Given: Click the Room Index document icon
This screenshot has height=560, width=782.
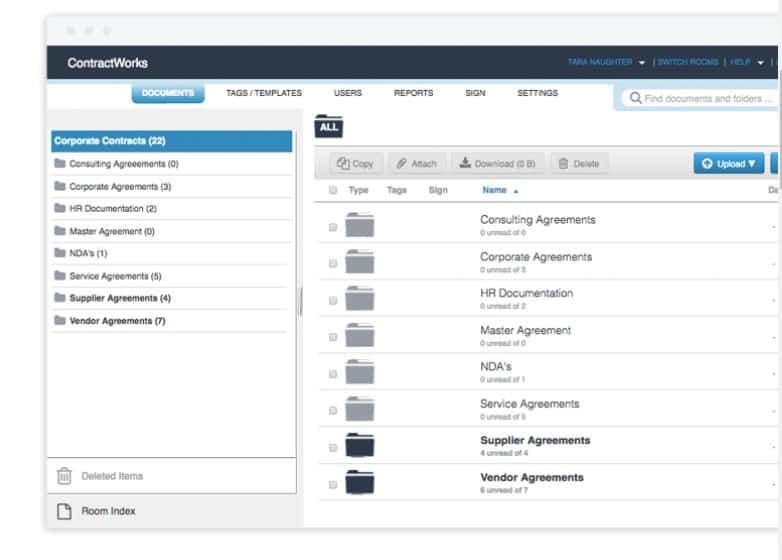Looking at the screenshot, I should [x=64, y=511].
